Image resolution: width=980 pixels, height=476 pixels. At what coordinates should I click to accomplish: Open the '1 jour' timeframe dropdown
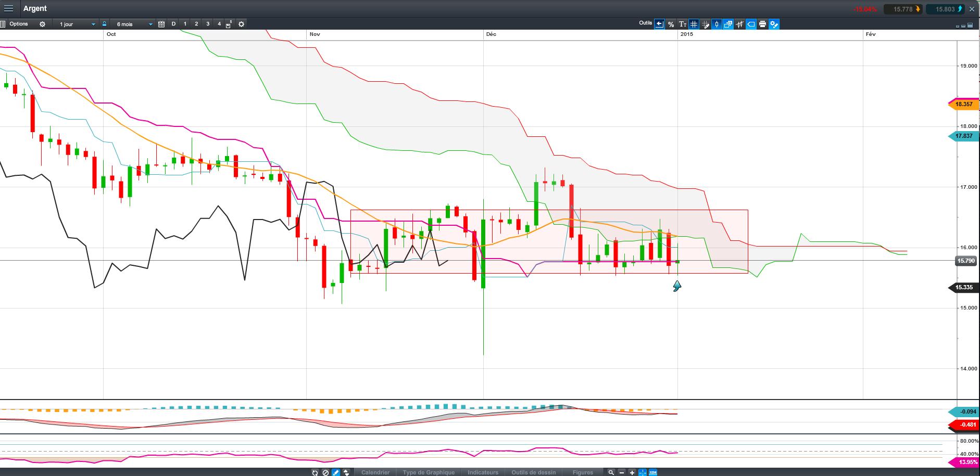77,24
